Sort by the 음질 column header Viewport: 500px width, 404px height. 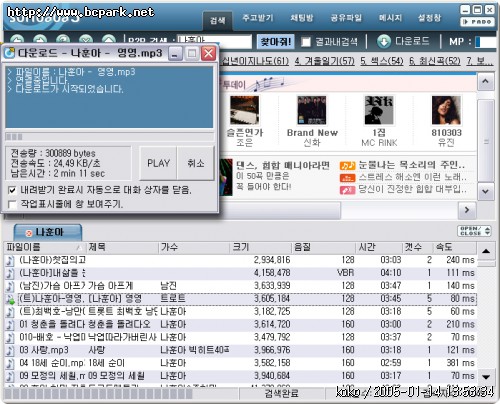pyautogui.click(x=323, y=247)
